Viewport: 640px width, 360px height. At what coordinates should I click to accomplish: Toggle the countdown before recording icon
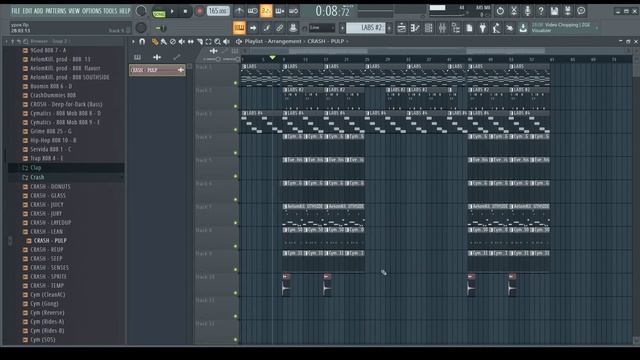click(x=266, y=11)
